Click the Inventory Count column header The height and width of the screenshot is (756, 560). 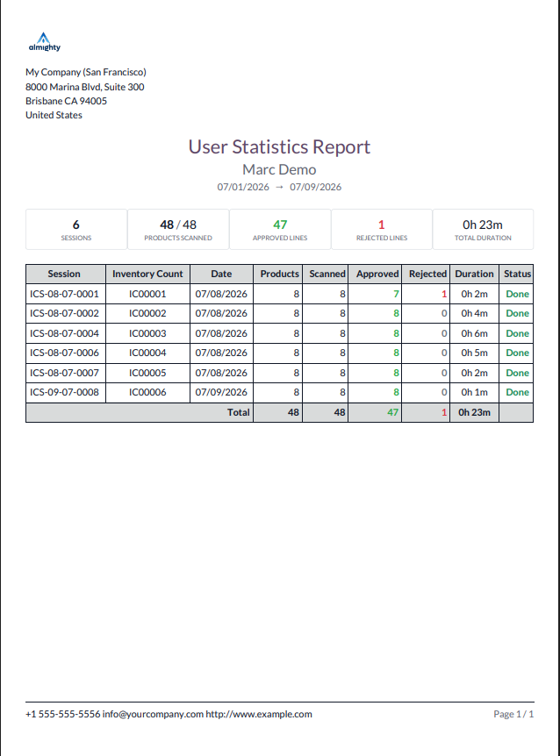(147, 274)
